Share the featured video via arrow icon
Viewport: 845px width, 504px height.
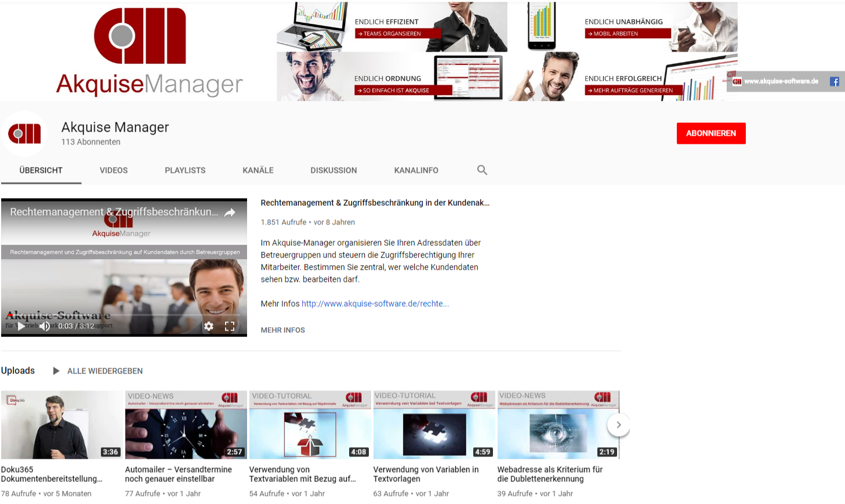[x=230, y=212]
